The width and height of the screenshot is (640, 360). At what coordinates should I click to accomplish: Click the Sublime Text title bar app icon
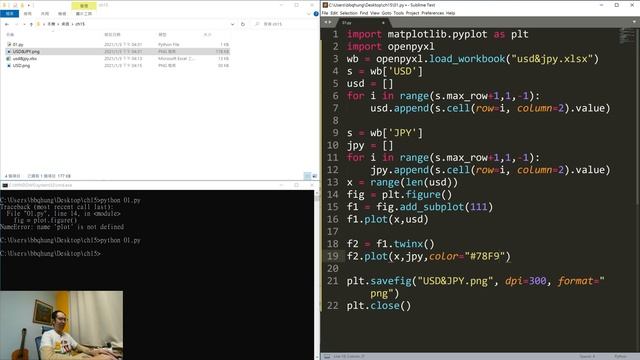325,5
